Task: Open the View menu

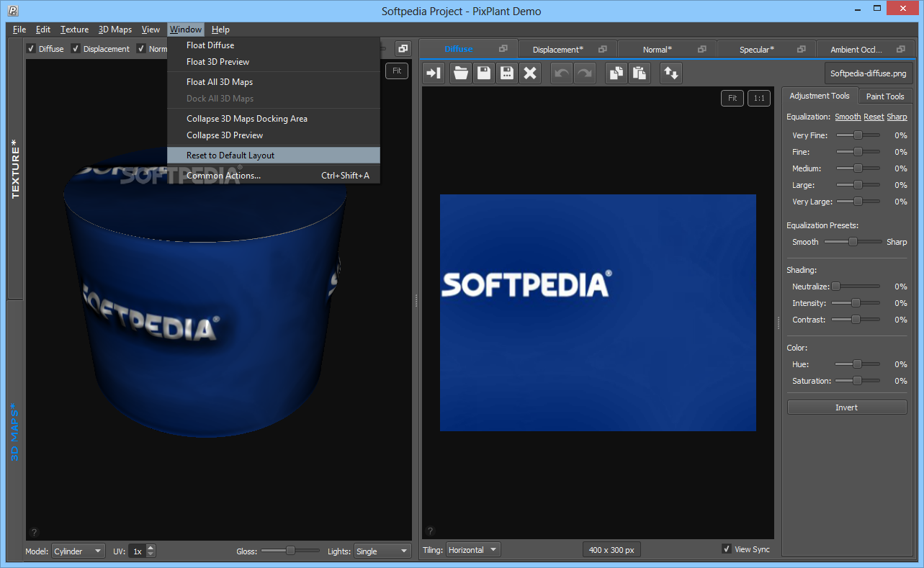Action: coord(151,30)
